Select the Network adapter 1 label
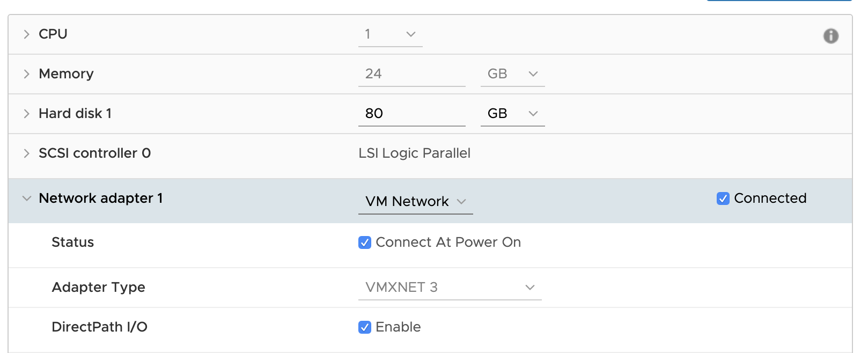The image size is (868, 353). (x=101, y=198)
